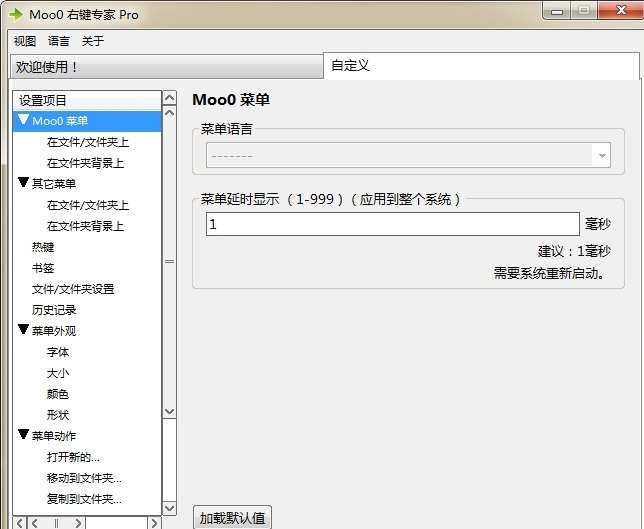Screen dimensions: 644x529
Task: Switch to the 自定义 tab
Action: (x=481, y=66)
